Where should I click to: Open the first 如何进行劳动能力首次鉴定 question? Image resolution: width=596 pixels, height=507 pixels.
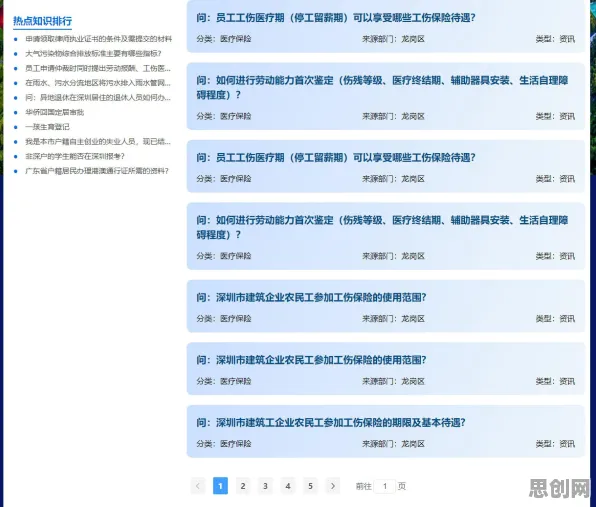[382, 87]
